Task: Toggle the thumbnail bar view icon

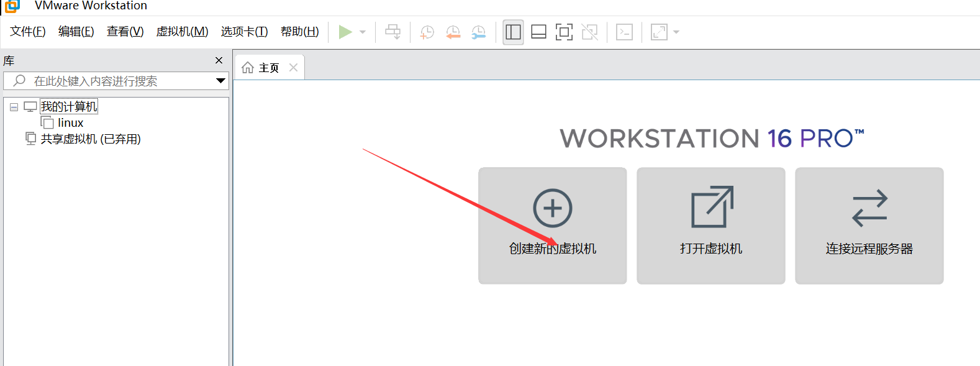Action: (x=539, y=32)
